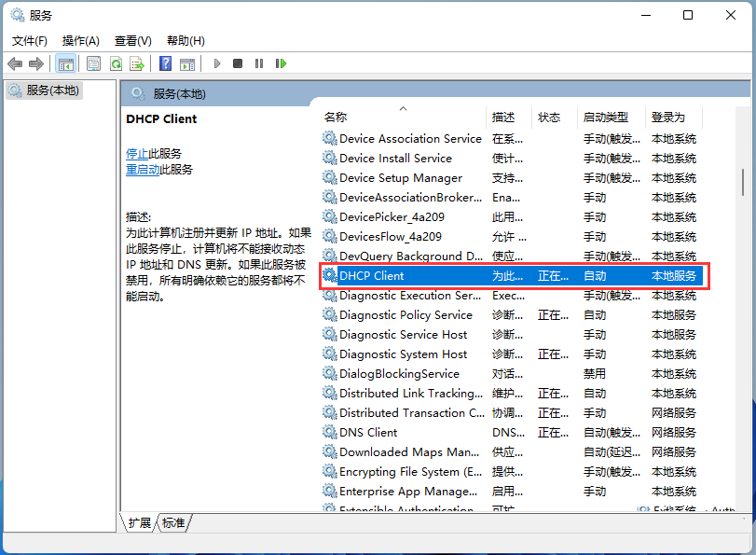Start the service with the play icon
Screen dimensions: 756x555
click(x=217, y=63)
